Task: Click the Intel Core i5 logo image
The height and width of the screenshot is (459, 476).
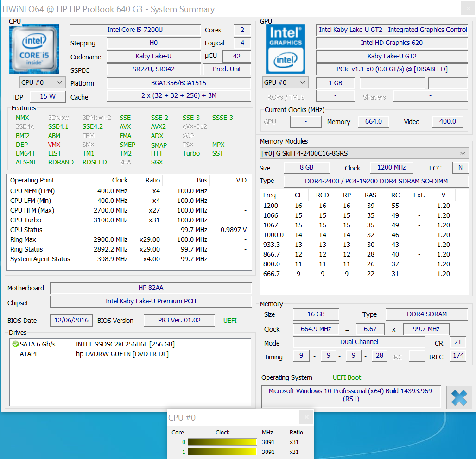Action: coord(34,49)
